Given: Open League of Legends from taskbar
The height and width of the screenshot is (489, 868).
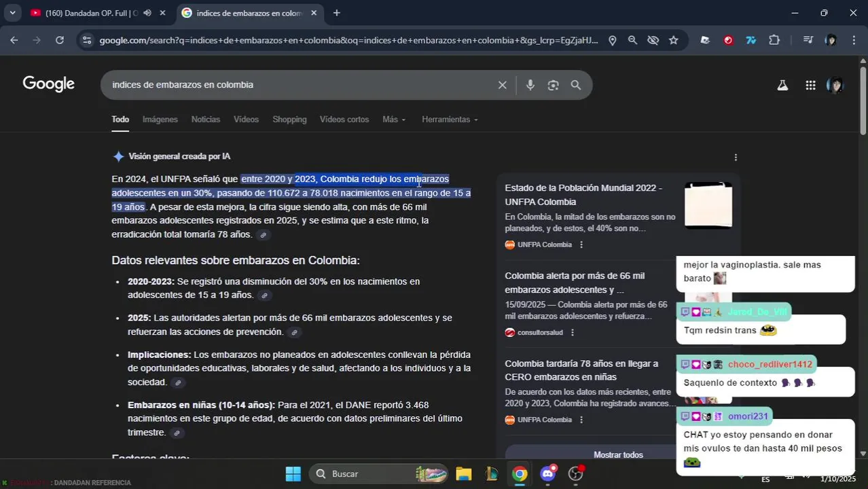Looking at the screenshot, I should coord(491,473).
